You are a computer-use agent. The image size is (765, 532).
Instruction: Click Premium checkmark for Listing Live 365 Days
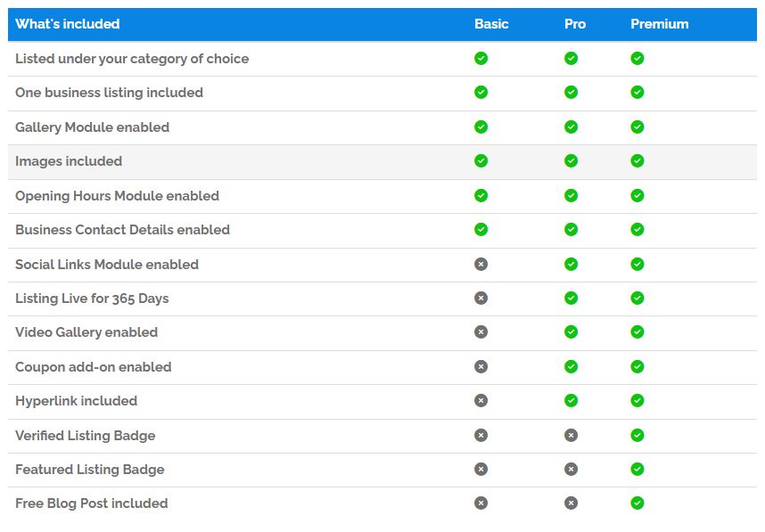[637, 298]
